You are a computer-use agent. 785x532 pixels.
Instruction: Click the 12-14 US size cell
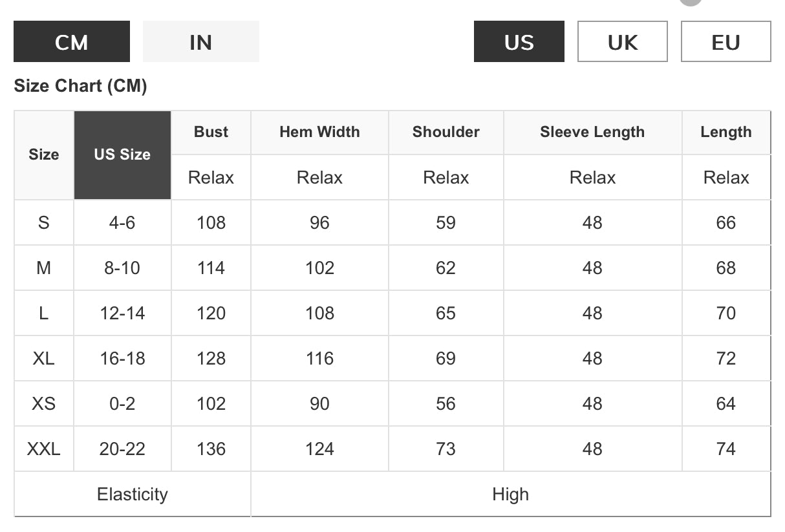122,313
